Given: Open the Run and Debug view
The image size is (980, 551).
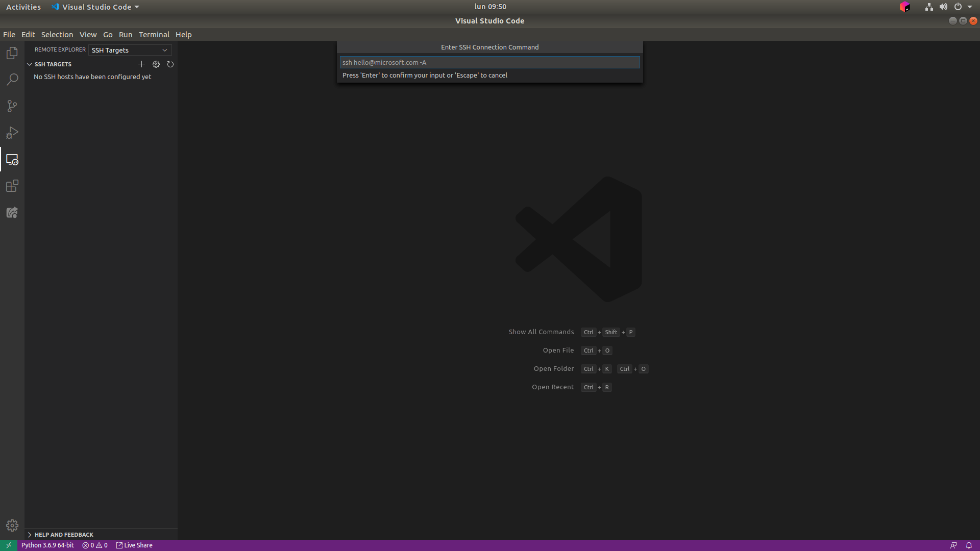Looking at the screenshot, I should (x=12, y=133).
